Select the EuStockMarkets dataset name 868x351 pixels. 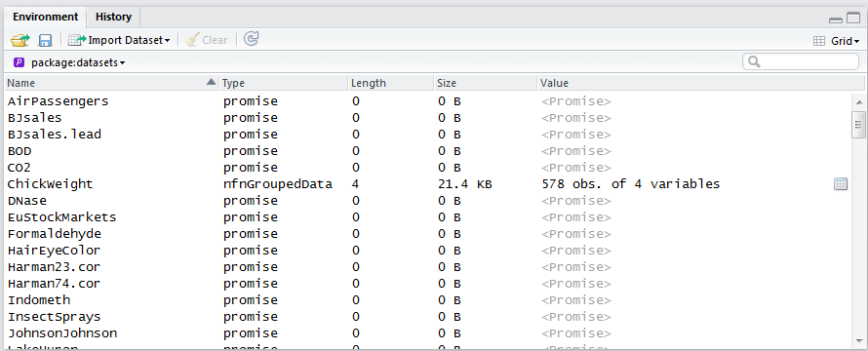pos(62,217)
